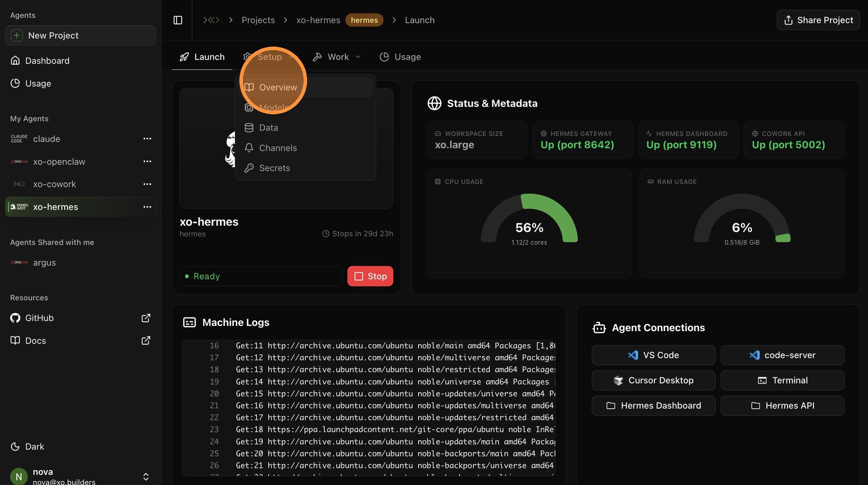Viewport: 868px width, 485px height.
Task: Stop the xo-hermes agent
Action: (370, 276)
